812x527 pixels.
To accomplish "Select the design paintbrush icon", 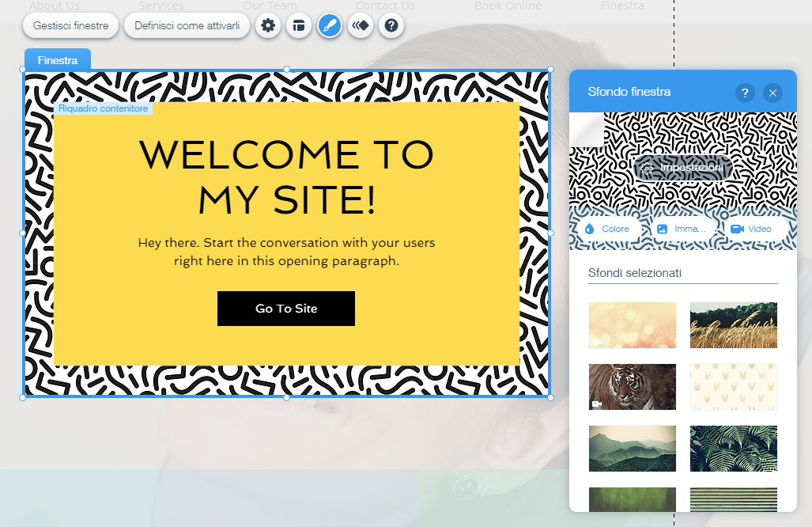I will [330, 25].
